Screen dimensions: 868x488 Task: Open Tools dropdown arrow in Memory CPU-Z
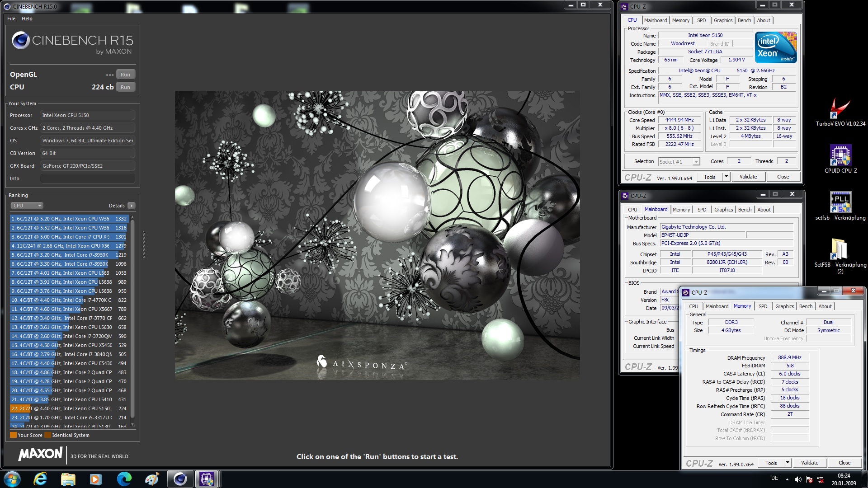[788, 463]
